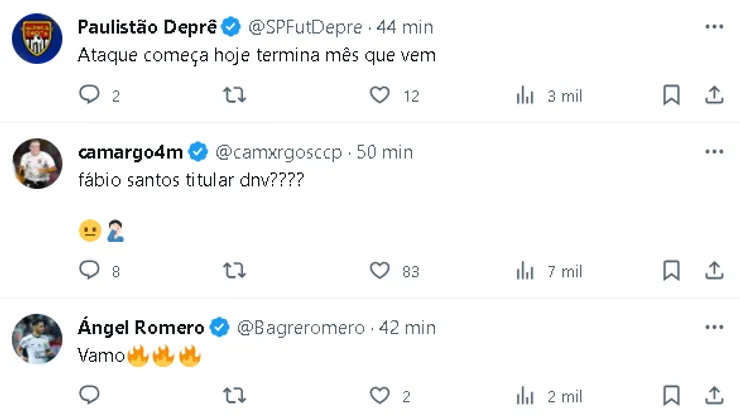View analytics of camargo4m's tweet
Screen dimensions: 740x416
525,270
